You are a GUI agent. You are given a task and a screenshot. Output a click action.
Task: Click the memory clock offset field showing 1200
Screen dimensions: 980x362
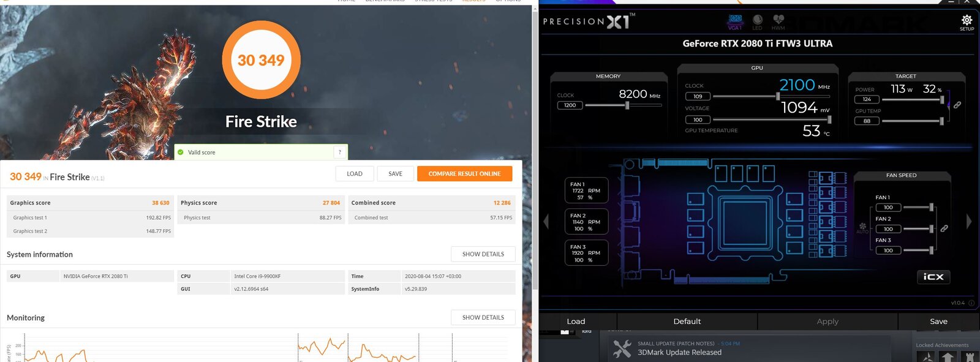tap(570, 105)
